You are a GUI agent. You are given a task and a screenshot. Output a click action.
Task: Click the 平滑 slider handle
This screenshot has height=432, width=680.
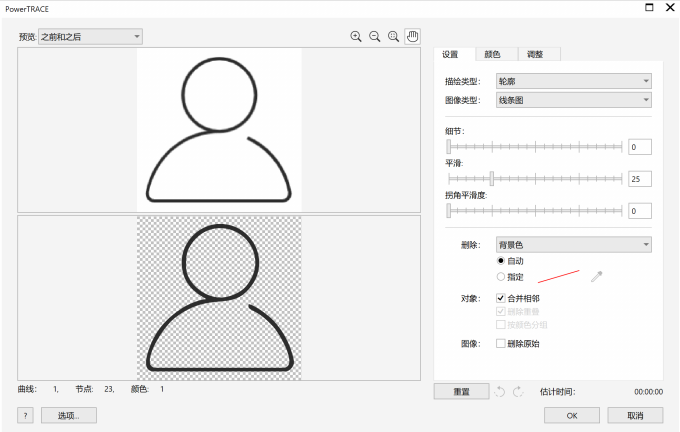coord(491,178)
